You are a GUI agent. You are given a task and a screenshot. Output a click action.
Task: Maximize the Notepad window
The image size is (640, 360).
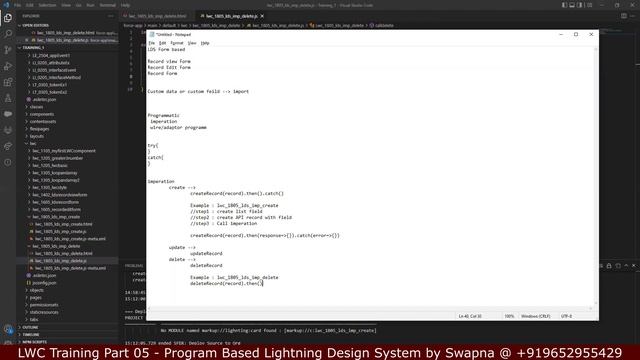click(576, 34)
